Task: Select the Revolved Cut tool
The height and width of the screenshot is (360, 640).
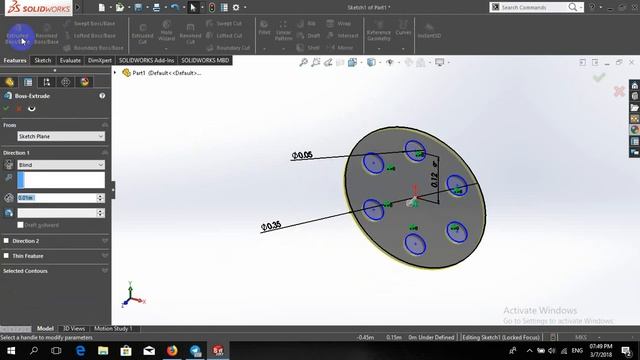Action: [x=190, y=35]
